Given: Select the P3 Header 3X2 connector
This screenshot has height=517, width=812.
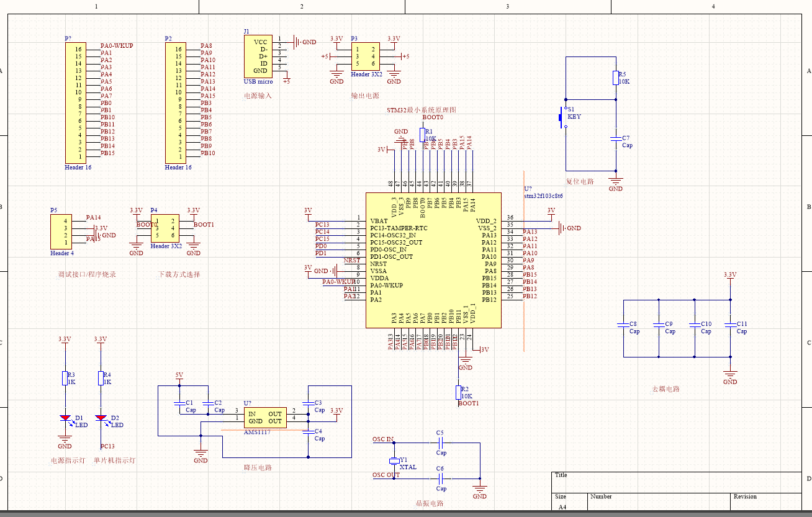Looking at the screenshot, I should point(366,56).
